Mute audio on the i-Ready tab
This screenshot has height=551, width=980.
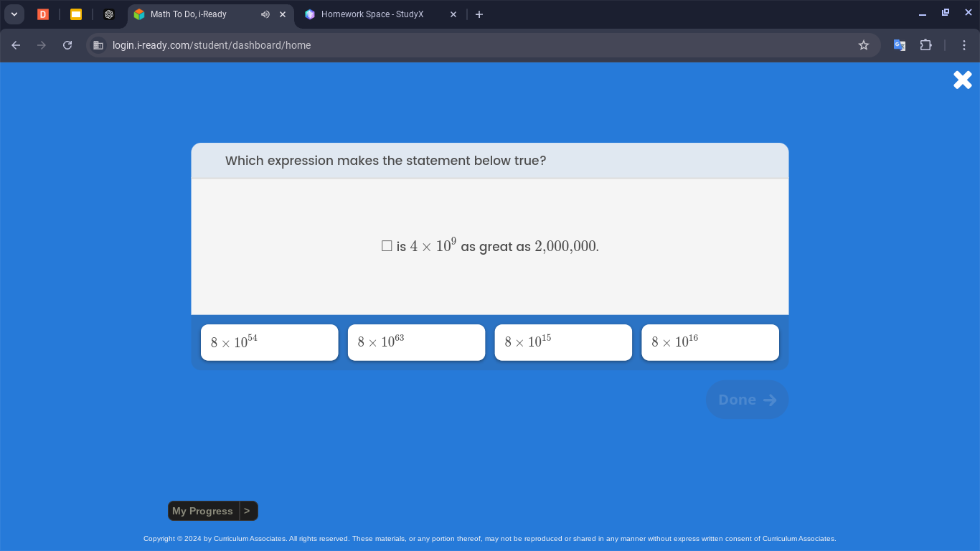265,14
